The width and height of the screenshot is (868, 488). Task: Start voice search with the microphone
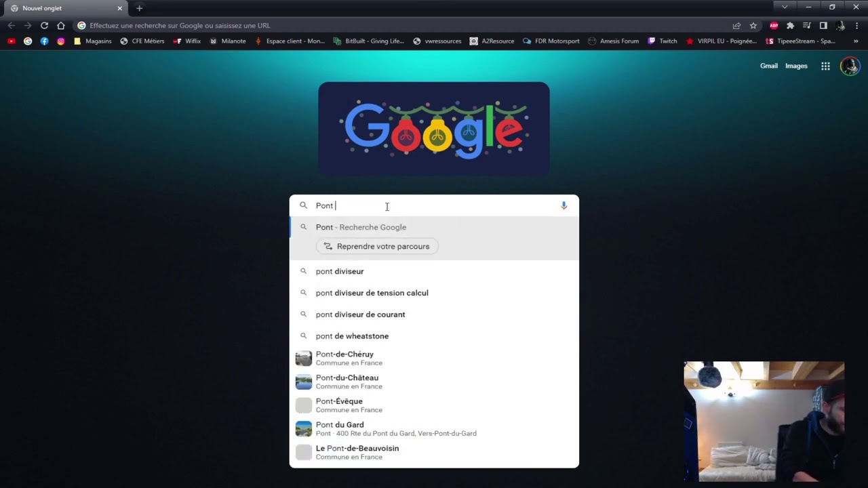(564, 205)
